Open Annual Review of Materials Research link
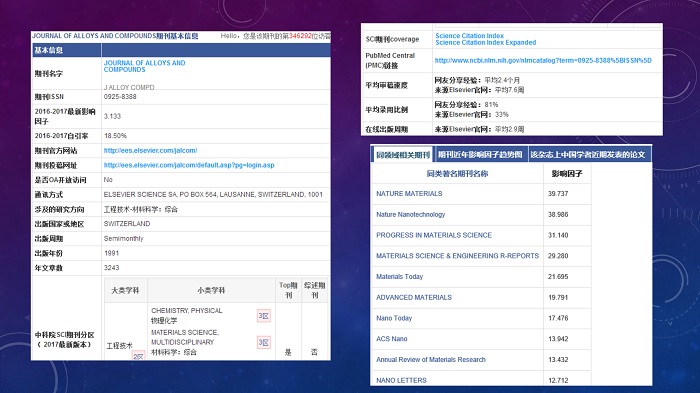This screenshot has height=393, width=700. pos(430,360)
